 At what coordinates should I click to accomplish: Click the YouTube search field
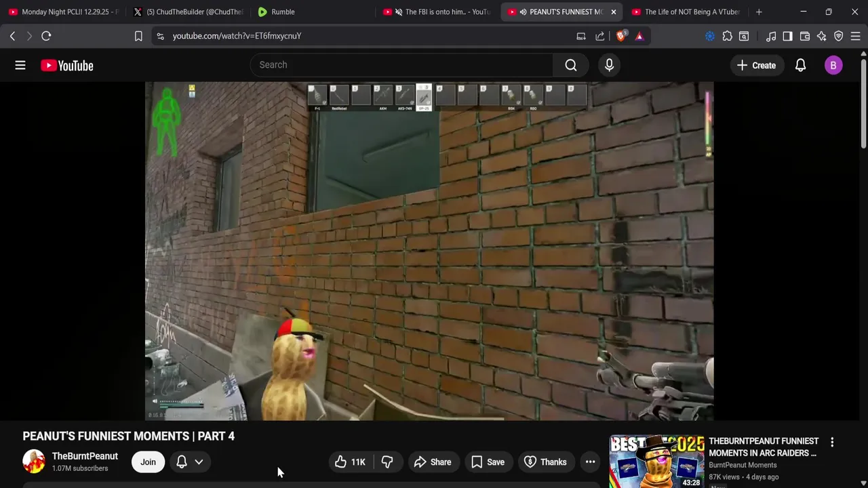click(x=402, y=65)
